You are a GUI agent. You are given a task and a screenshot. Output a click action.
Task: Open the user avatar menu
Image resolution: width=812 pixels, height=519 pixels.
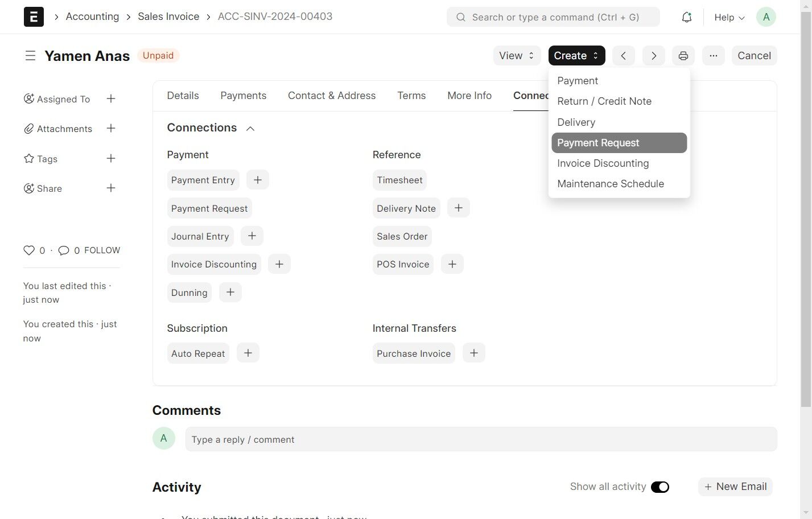pyautogui.click(x=766, y=17)
